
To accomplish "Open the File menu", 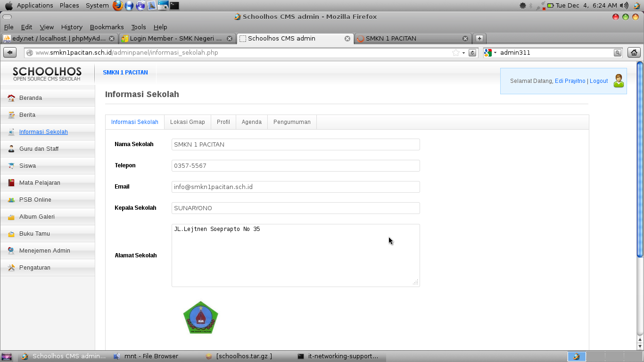I will tap(8, 27).
